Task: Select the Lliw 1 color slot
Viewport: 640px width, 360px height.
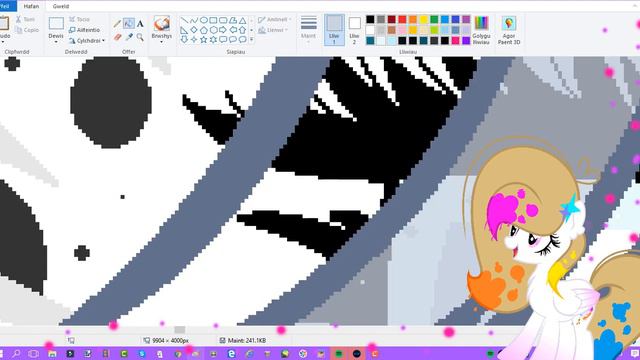Action: click(x=334, y=30)
